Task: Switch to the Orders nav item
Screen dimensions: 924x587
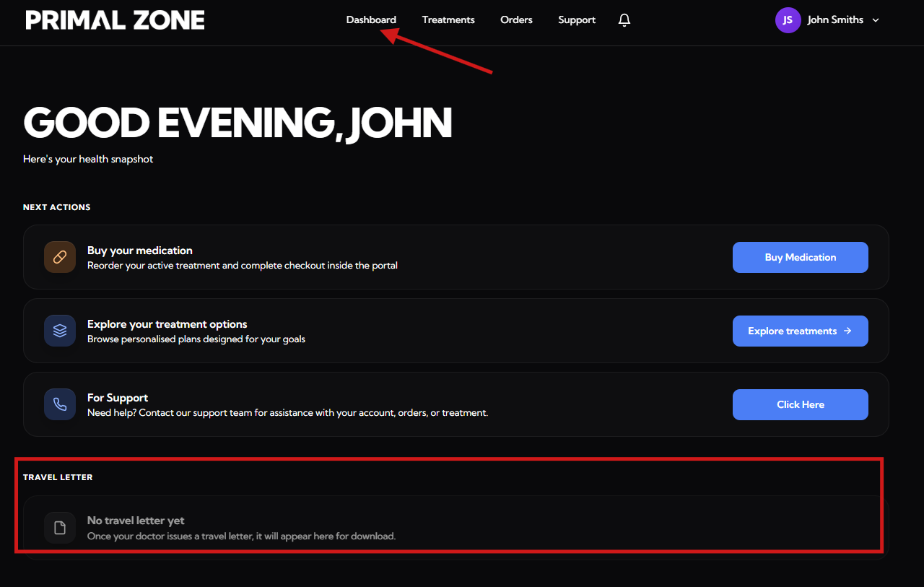Action: tap(516, 20)
